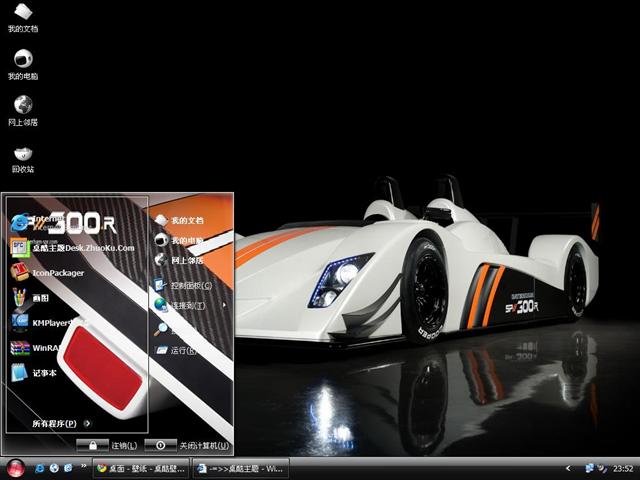The width and height of the screenshot is (640, 480).
Task: Click third quick launch icon on taskbar
Action: 68,468
